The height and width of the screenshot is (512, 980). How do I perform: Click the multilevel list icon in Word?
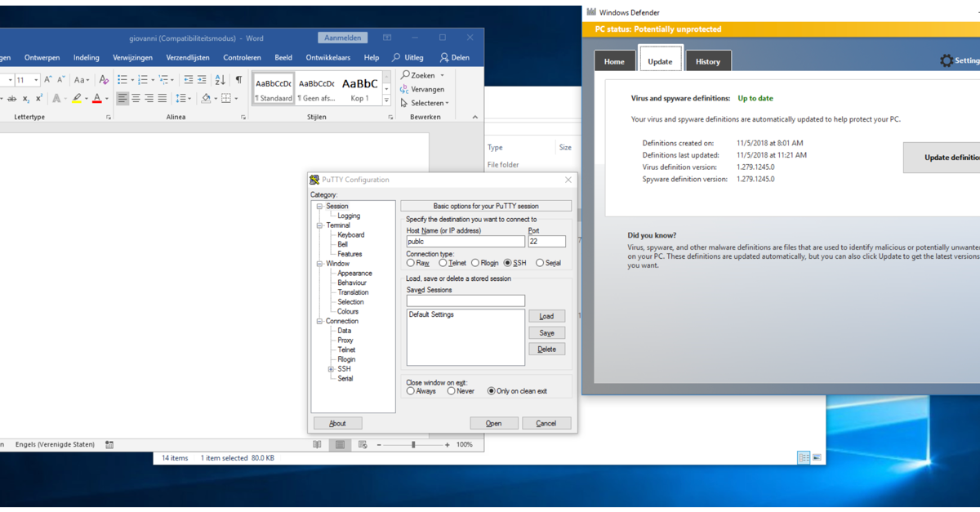(x=163, y=80)
